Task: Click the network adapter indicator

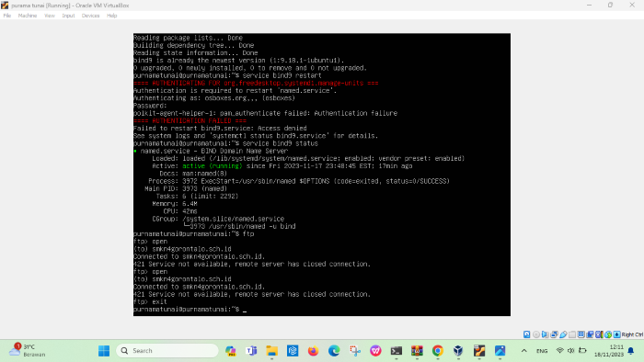Action: click(554, 334)
